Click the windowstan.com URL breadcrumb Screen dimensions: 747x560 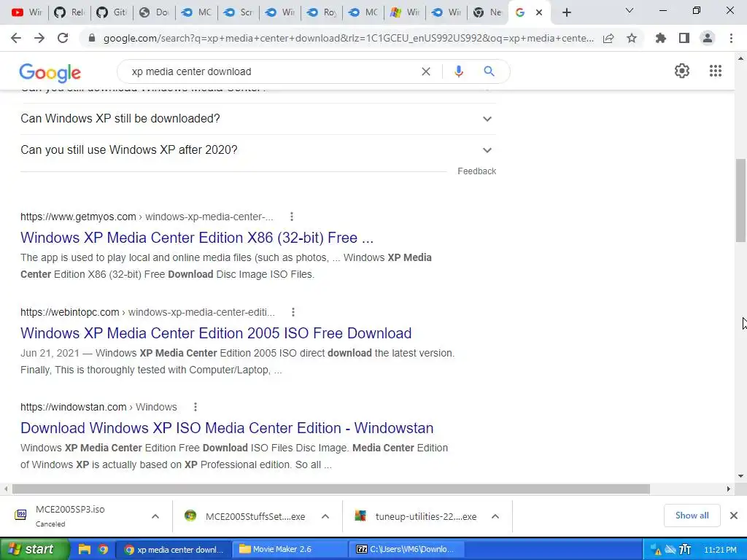point(98,407)
